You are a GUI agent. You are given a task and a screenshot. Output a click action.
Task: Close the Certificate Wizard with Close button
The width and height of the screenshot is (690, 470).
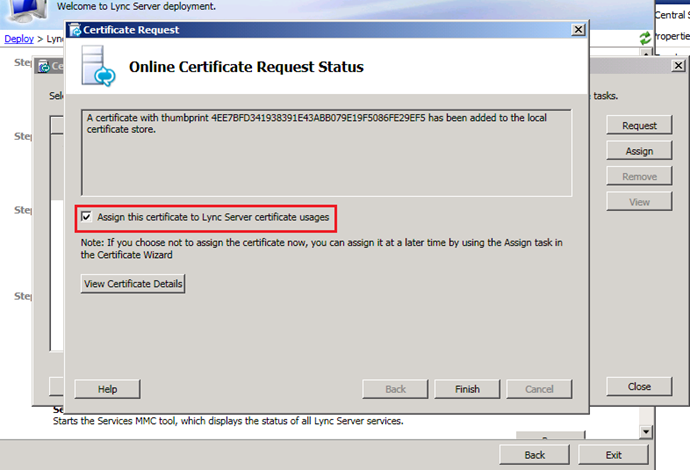point(639,386)
